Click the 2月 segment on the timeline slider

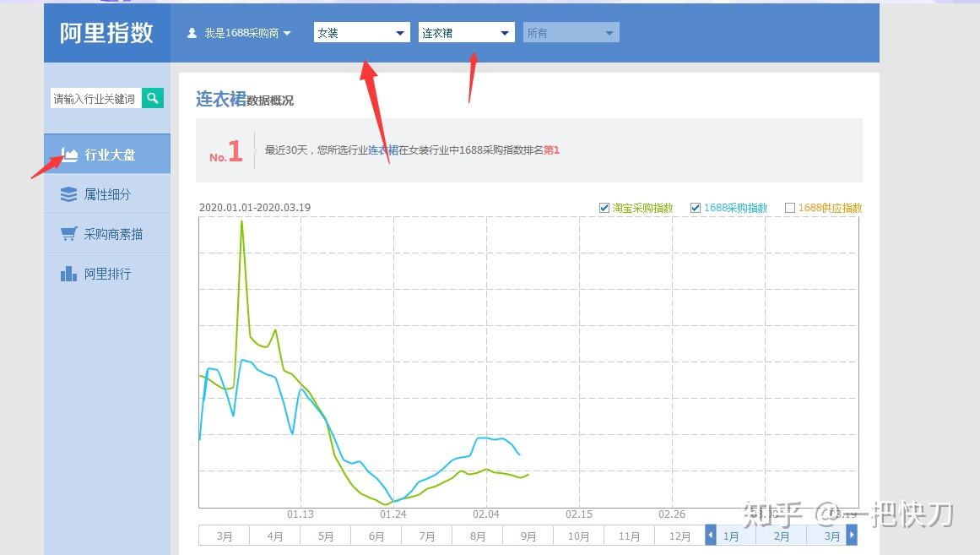click(782, 536)
